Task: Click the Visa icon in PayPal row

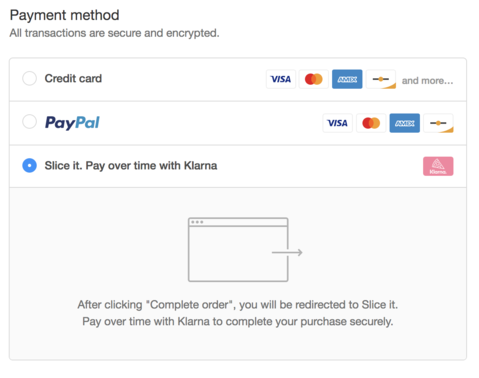Action: tap(337, 123)
